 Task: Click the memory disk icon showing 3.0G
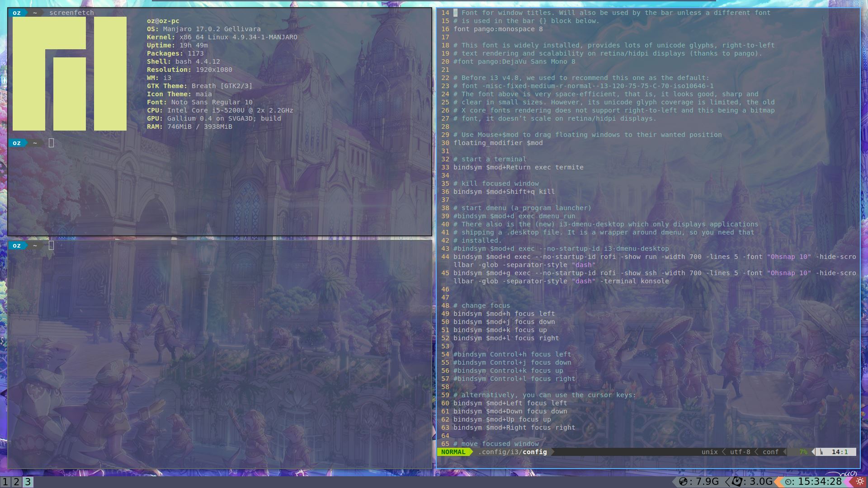click(x=737, y=482)
